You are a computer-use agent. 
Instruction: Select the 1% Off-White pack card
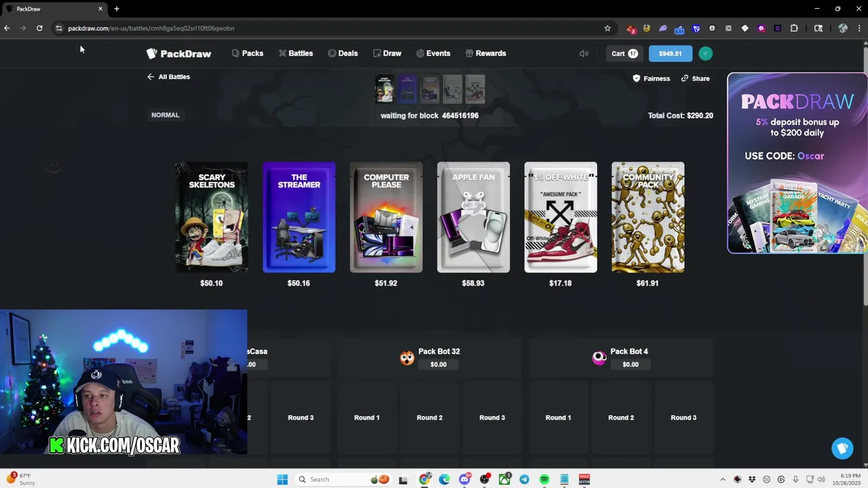561,217
